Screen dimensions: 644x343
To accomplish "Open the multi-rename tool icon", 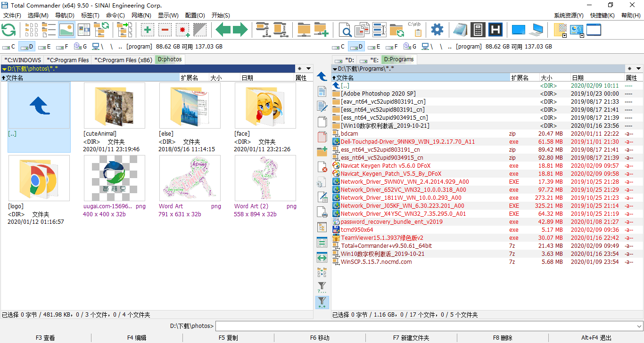I will click(x=379, y=30).
